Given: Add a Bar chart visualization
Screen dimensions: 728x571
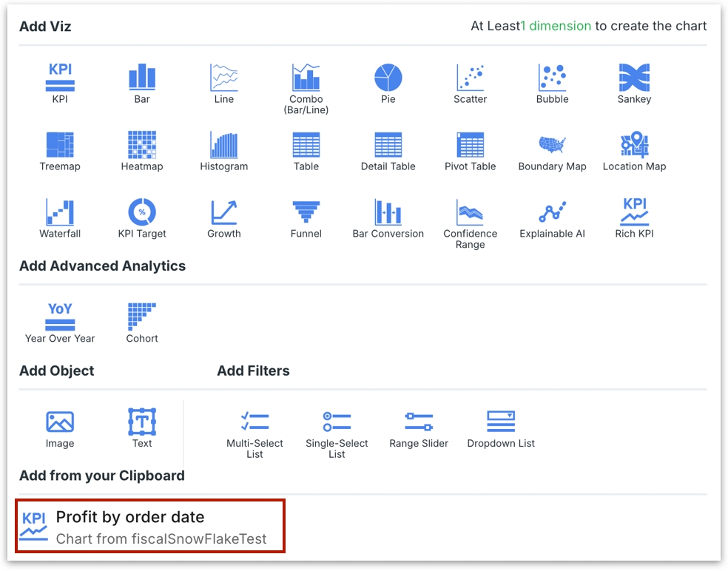Looking at the screenshot, I should pyautogui.click(x=142, y=78).
